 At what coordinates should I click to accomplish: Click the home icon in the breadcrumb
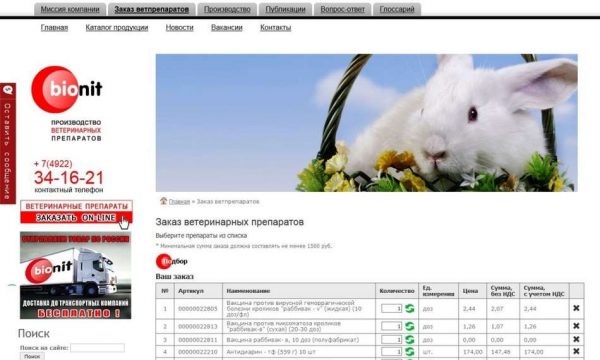coord(163,201)
